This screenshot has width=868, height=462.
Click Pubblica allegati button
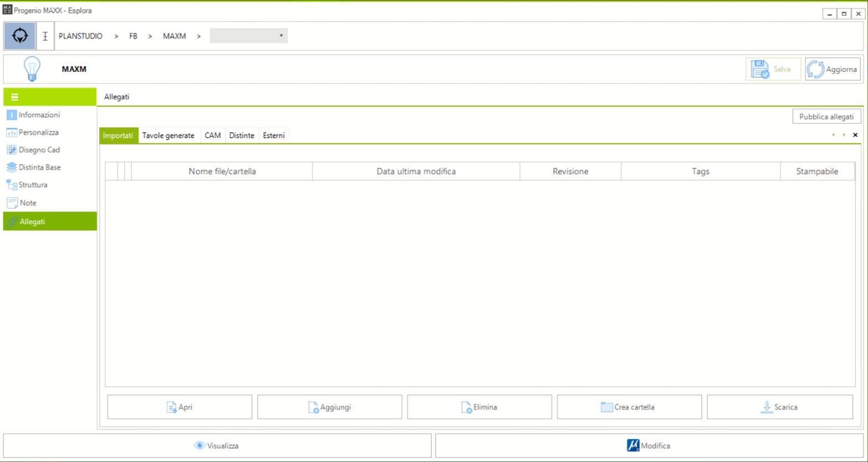(x=826, y=117)
